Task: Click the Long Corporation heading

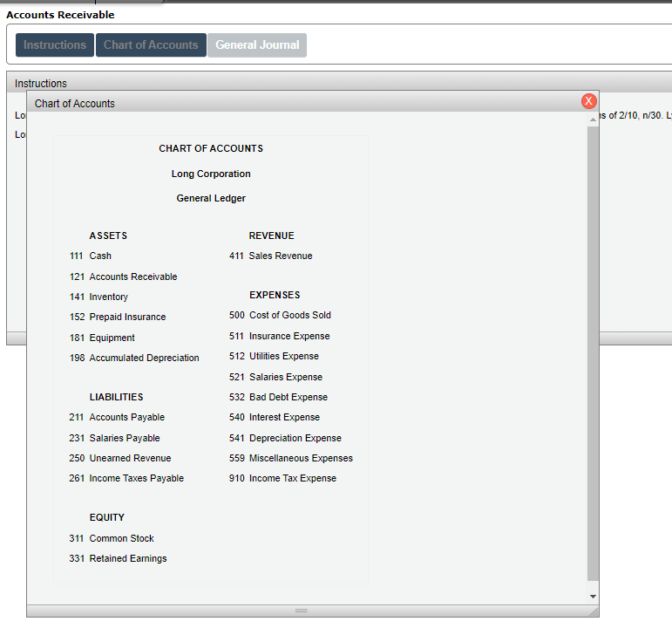Action: [x=211, y=174]
